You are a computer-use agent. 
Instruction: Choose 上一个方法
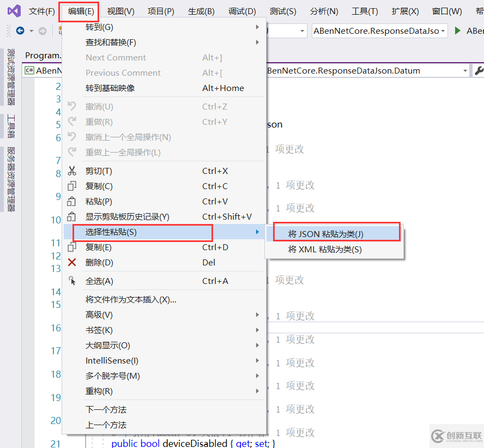tap(164, 425)
